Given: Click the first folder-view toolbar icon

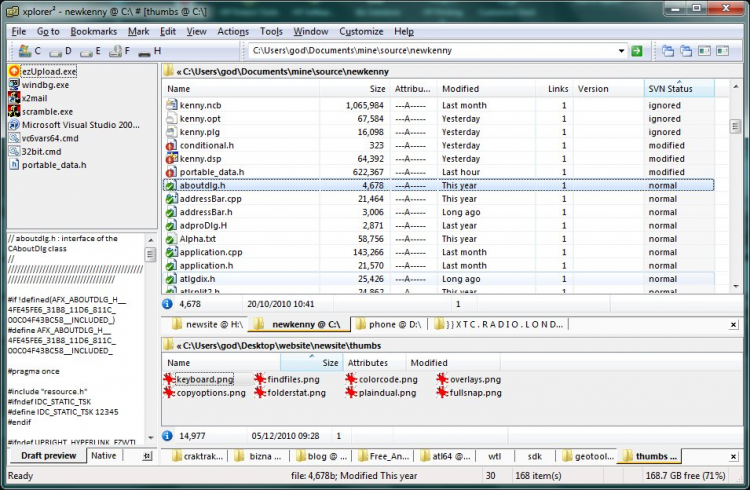Looking at the screenshot, I should (668, 51).
